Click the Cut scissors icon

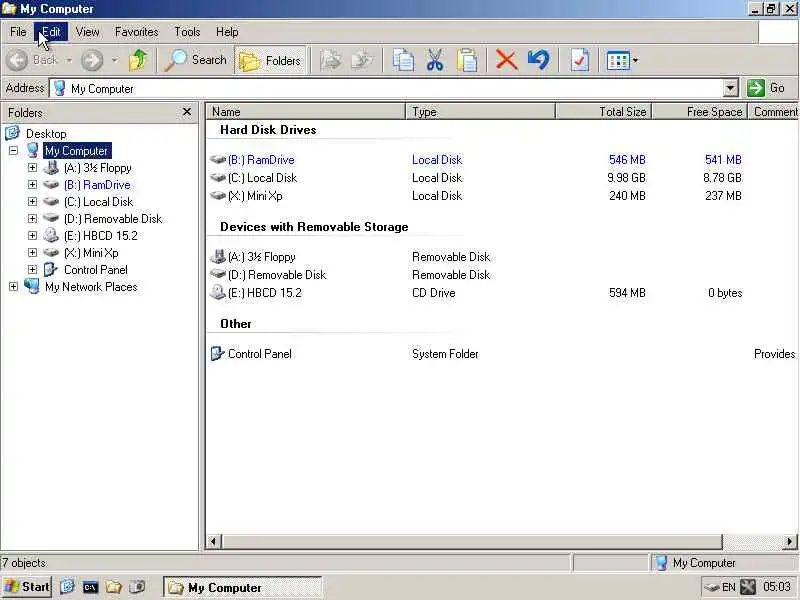435,60
